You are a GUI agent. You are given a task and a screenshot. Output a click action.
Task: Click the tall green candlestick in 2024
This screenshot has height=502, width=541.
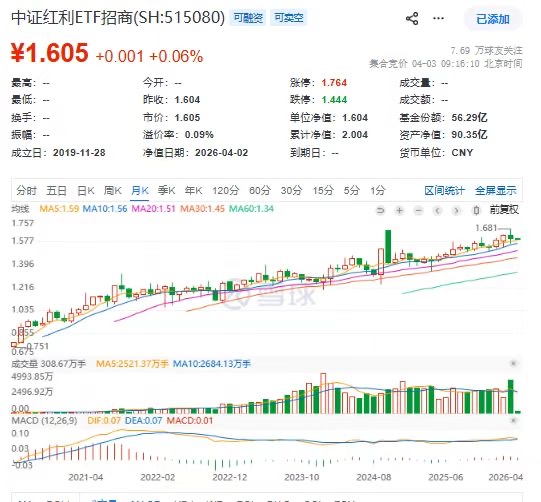coord(388,246)
